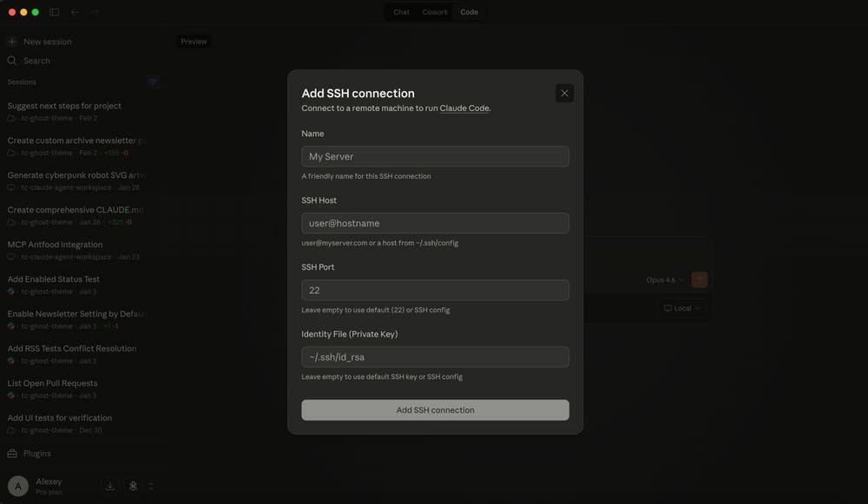
Task: Click the Alexey profile avatar
Action: (18, 485)
